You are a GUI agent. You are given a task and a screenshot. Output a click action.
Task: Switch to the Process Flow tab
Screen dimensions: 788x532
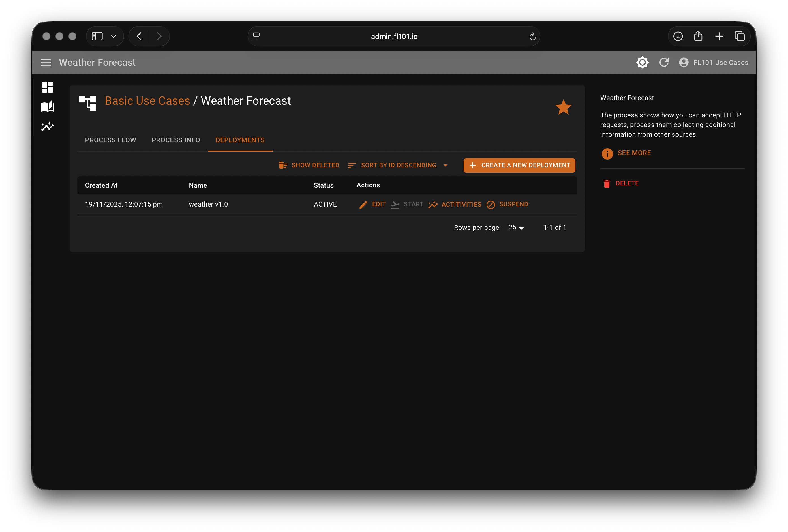coord(111,140)
